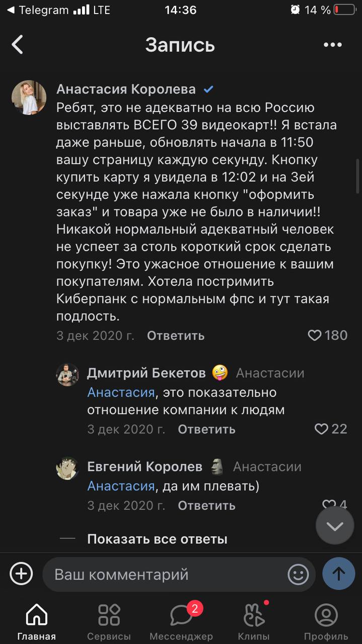
Task: Like Anastasia Koroleva's comment with 180 likes
Action: [x=315, y=336]
